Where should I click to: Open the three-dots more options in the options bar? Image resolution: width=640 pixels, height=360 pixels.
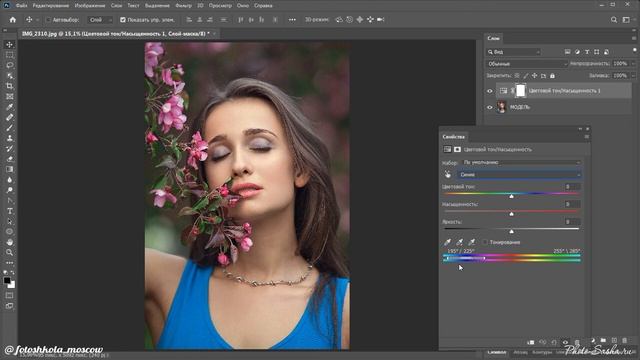coord(292,20)
